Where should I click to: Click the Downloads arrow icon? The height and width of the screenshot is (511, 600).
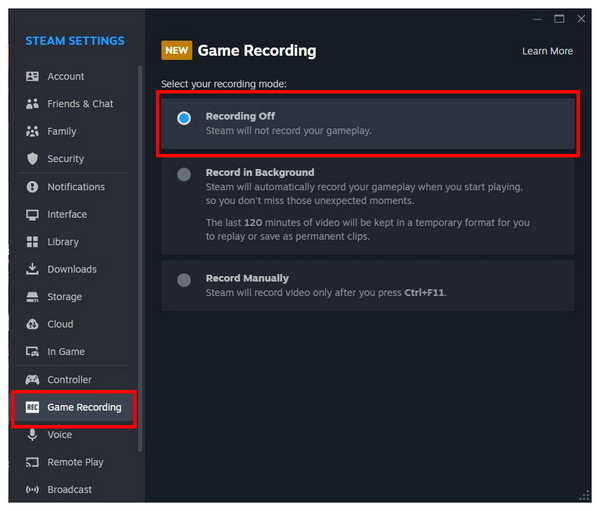tap(32, 269)
